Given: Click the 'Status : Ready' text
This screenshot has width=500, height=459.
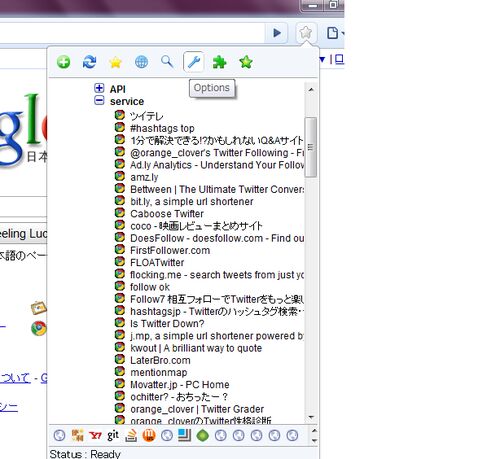Looking at the screenshot, I should (x=85, y=454).
